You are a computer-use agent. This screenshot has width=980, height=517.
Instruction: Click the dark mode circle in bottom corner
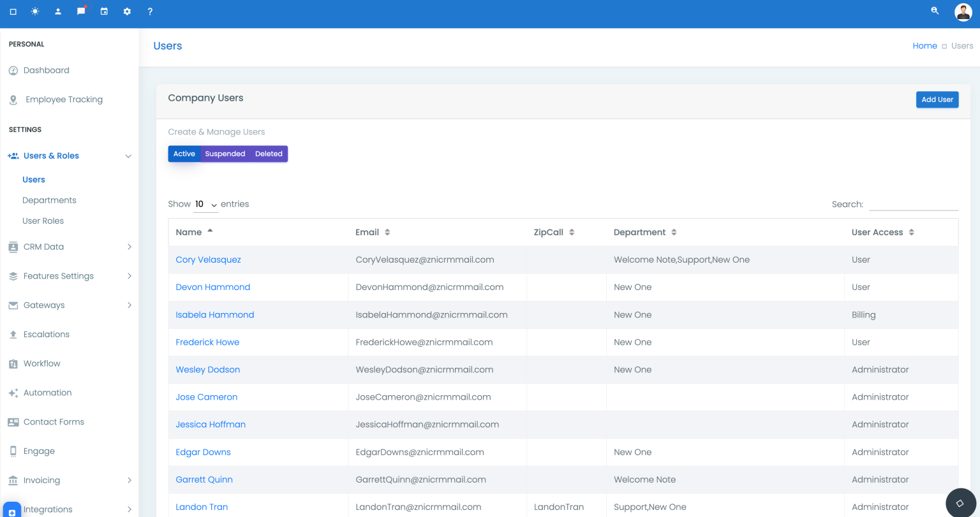click(961, 503)
